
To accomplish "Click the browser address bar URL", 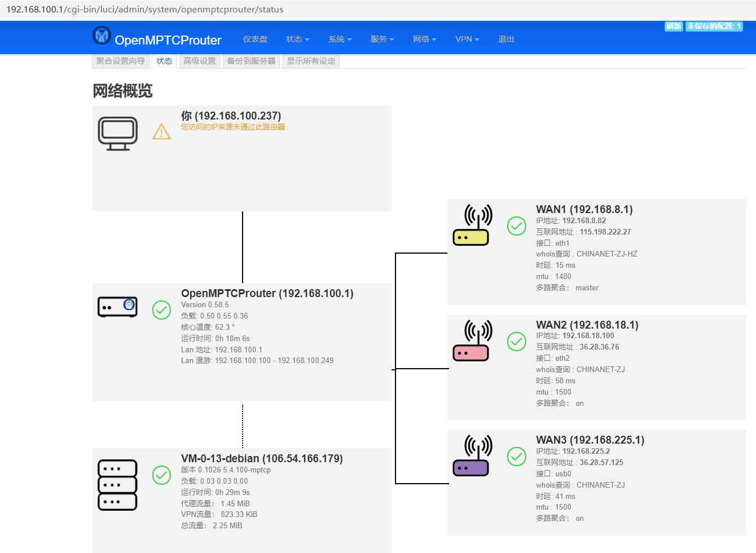I will point(145,10).
